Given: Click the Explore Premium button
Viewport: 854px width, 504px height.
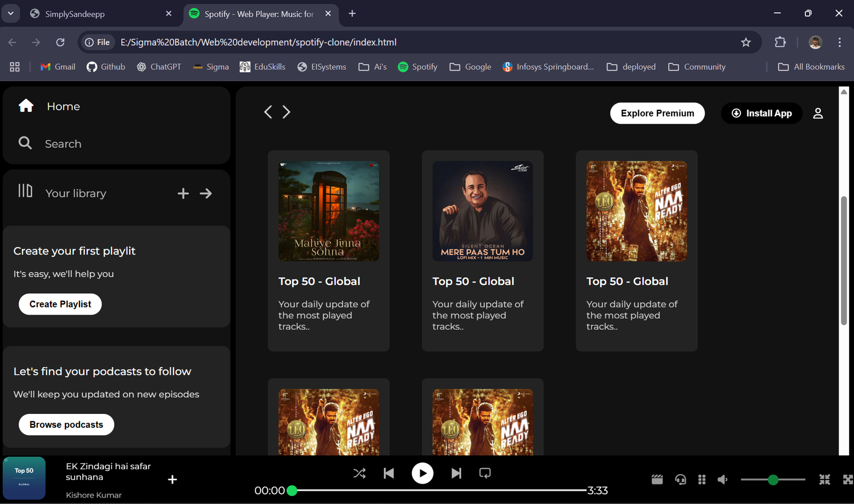Looking at the screenshot, I should click(x=657, y=113).
